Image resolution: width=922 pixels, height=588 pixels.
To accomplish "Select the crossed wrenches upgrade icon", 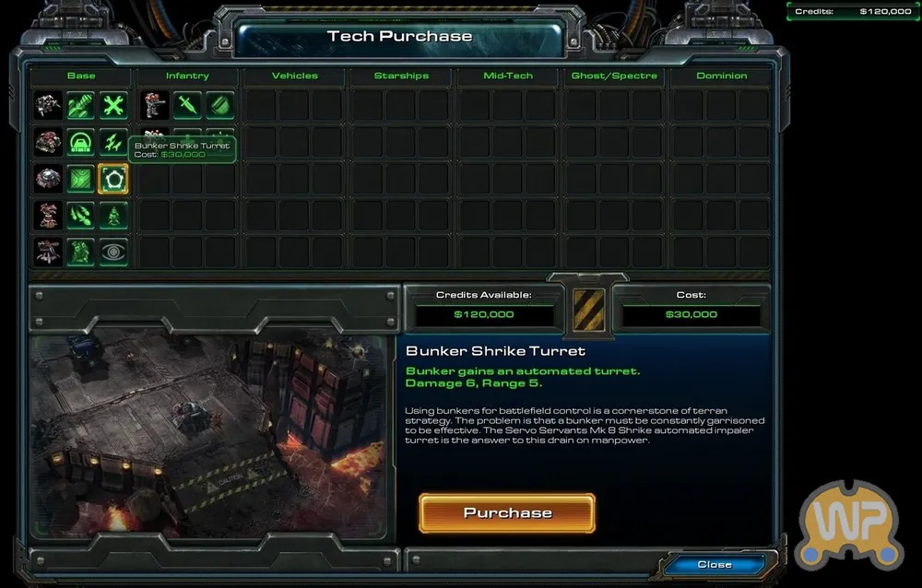I will pos(113,106).
